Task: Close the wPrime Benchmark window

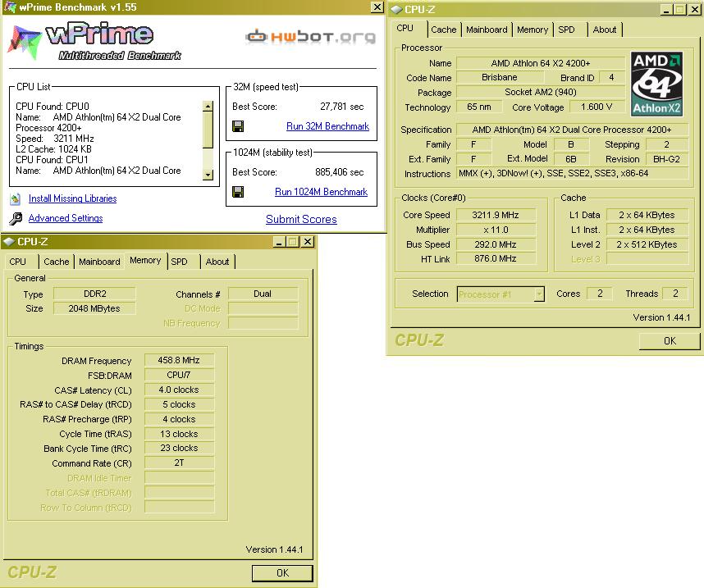Action: pyautogui.click(x=377, y=7)
